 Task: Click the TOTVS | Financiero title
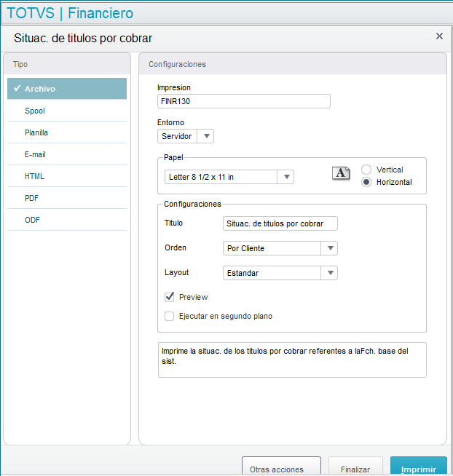click(x=70, y=13)
